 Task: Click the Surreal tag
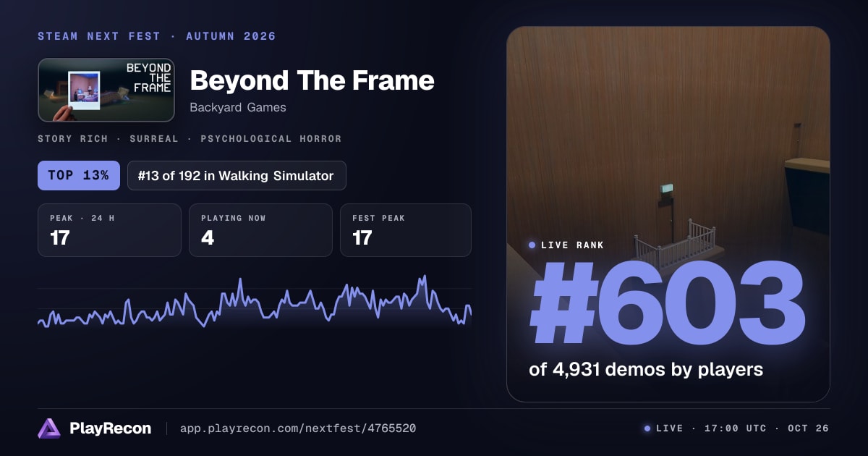pos(154,138)
